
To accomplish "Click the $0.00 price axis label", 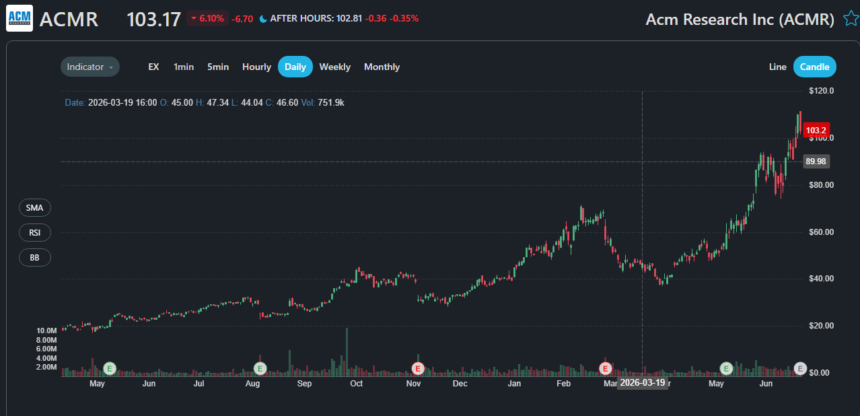I will coord(819,373).
